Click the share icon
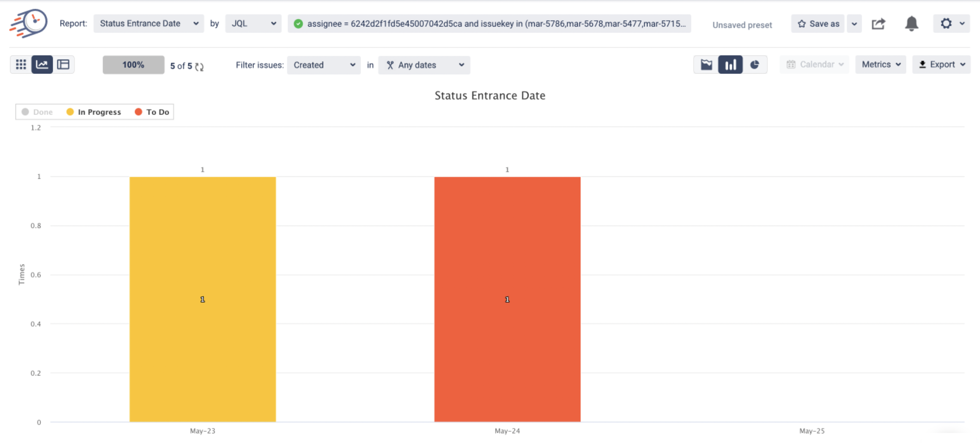Screen dimensions: 980x443 pos(878,24)
